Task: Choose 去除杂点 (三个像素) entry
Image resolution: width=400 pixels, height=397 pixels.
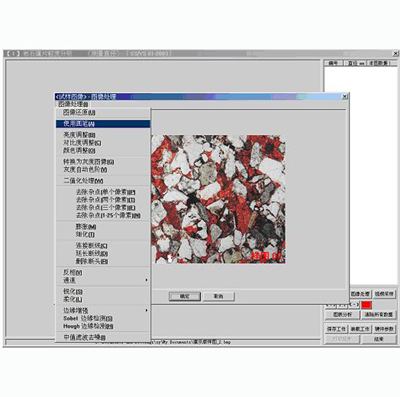Action: click(103, 207)
